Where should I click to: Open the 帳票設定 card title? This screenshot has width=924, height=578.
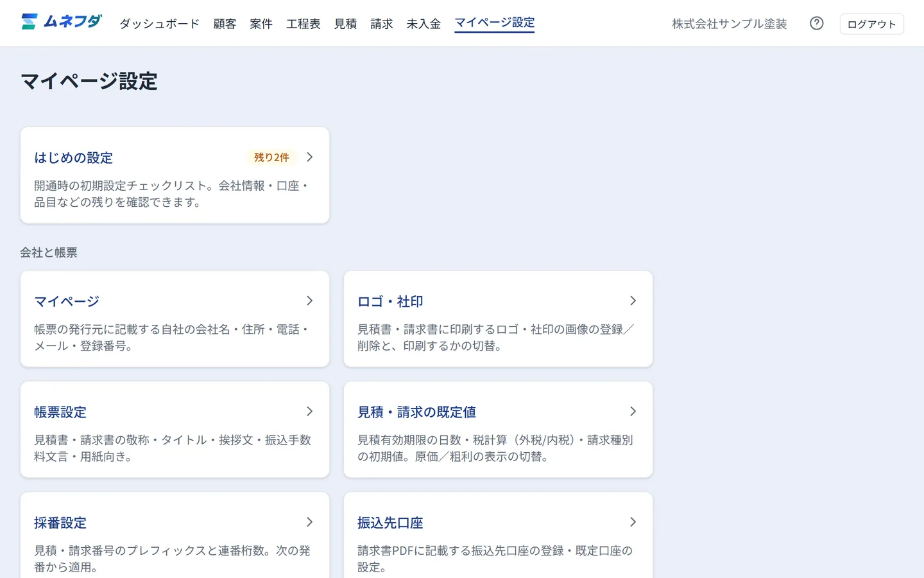pos(60,412)
